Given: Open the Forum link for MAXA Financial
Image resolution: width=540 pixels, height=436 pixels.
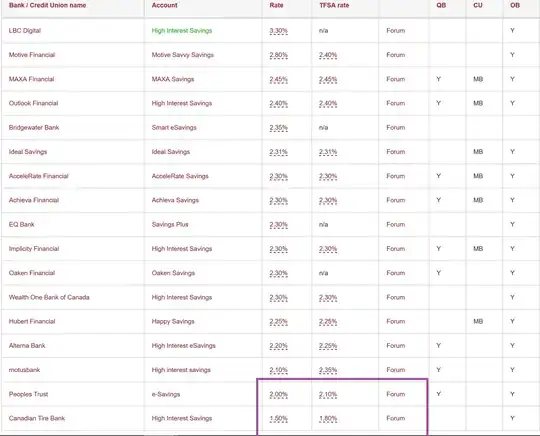Looking at the screenshot, I should [x=395, y=79].
